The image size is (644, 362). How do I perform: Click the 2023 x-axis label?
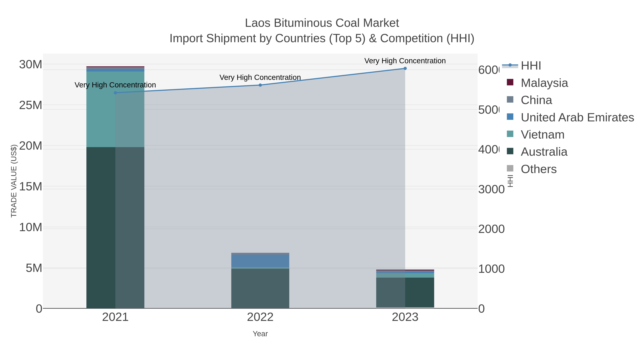pyautogui.click(x=405, y=317)
